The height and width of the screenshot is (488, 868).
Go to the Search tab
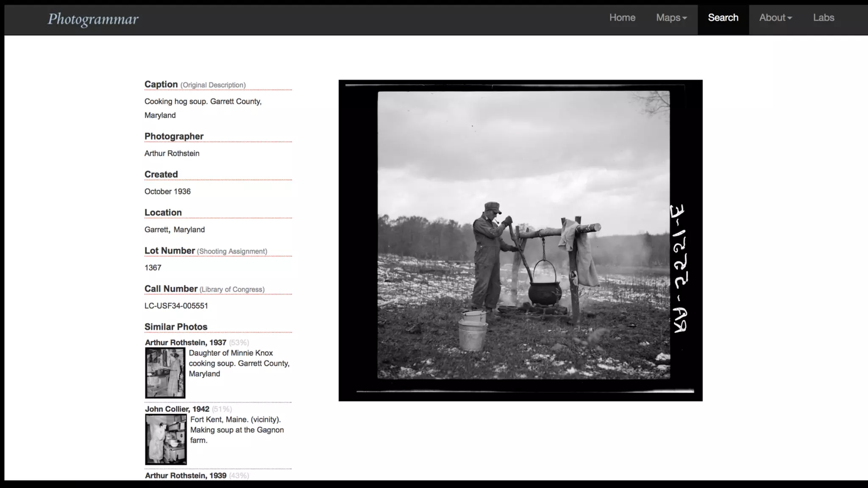723,18
